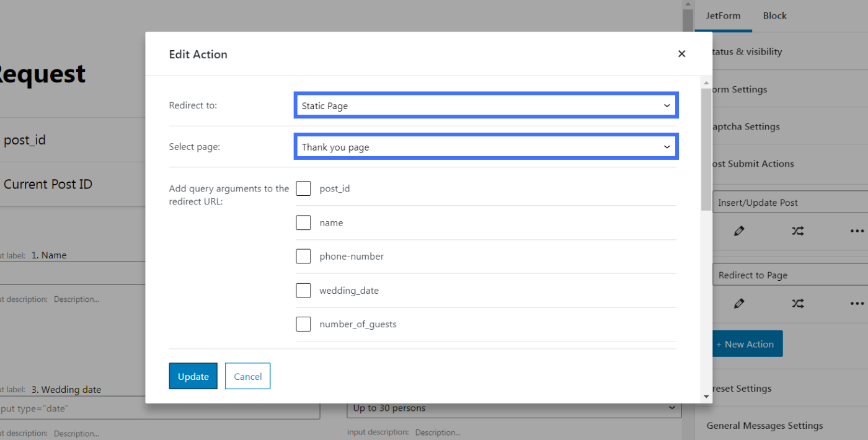868x440 pixels.
Task: Open conditional logic for Insert/Update Post action
Action: [x=797, y=231]
